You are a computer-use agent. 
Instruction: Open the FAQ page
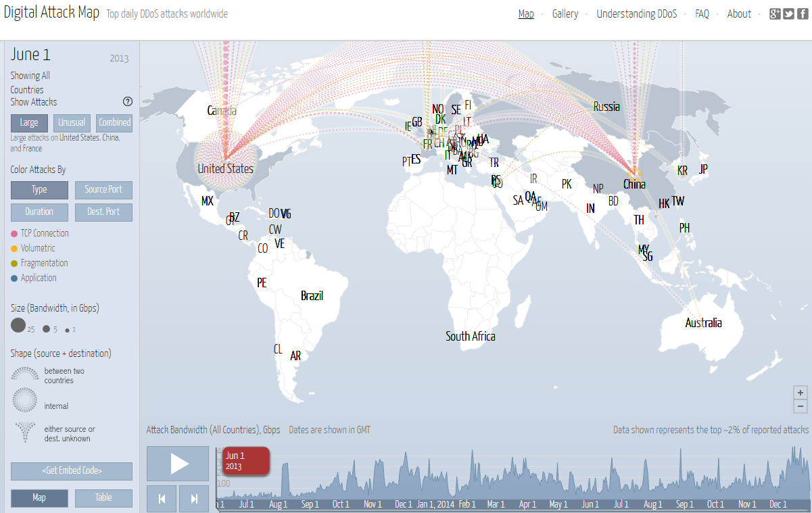pyautogui.click(x=702, y=14)
